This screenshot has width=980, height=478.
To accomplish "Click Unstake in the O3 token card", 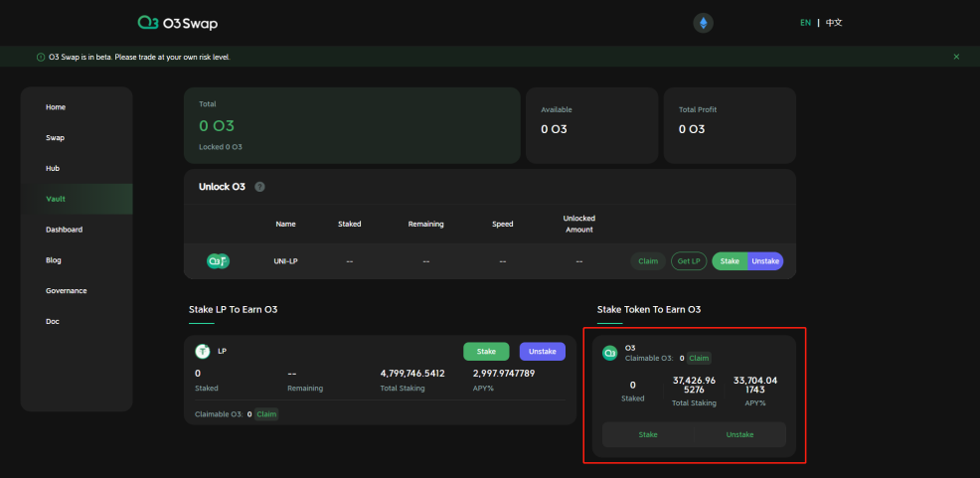I will [x=740, y=435].
